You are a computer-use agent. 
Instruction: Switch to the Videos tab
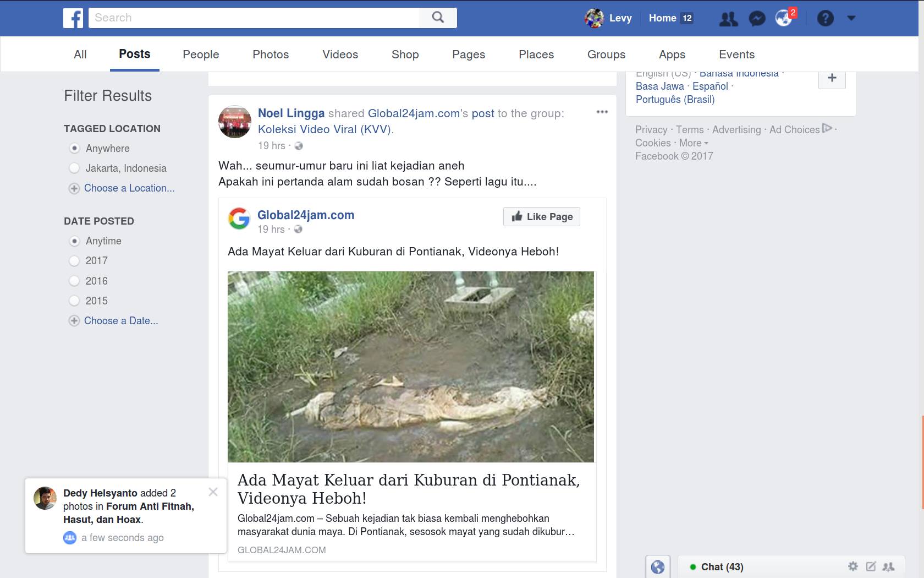[340, 54]
